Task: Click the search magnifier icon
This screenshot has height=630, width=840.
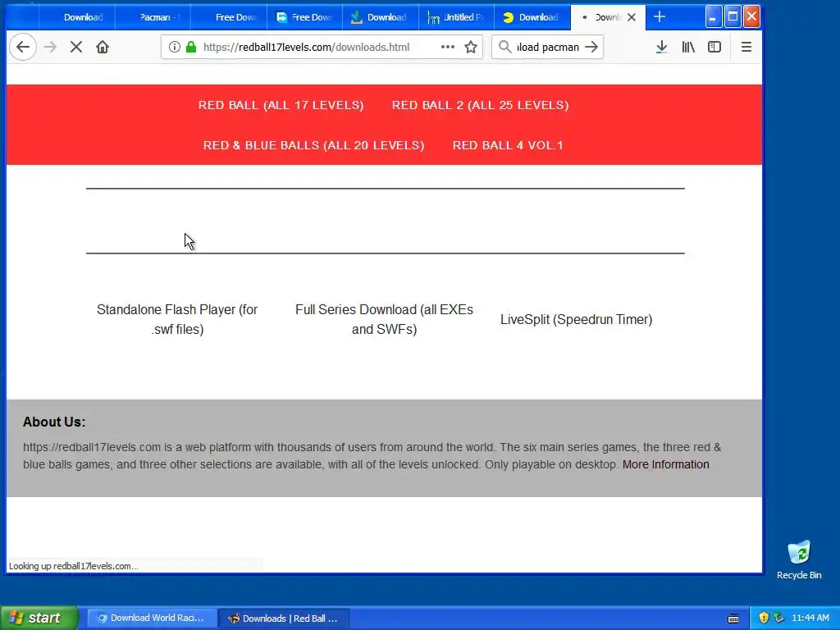Action: (504, 47)
